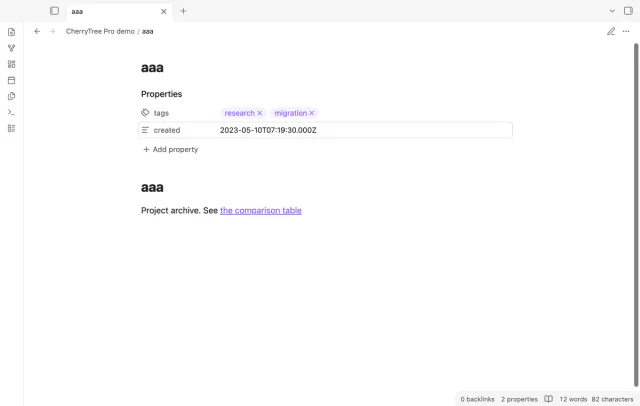The image size is (640, 406).
Task: Open more options three-dot menu
Action: coord(626,31)
